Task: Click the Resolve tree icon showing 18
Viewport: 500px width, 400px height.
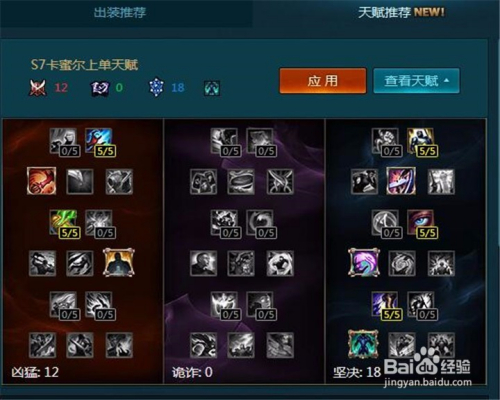Action: click(156, 88)
